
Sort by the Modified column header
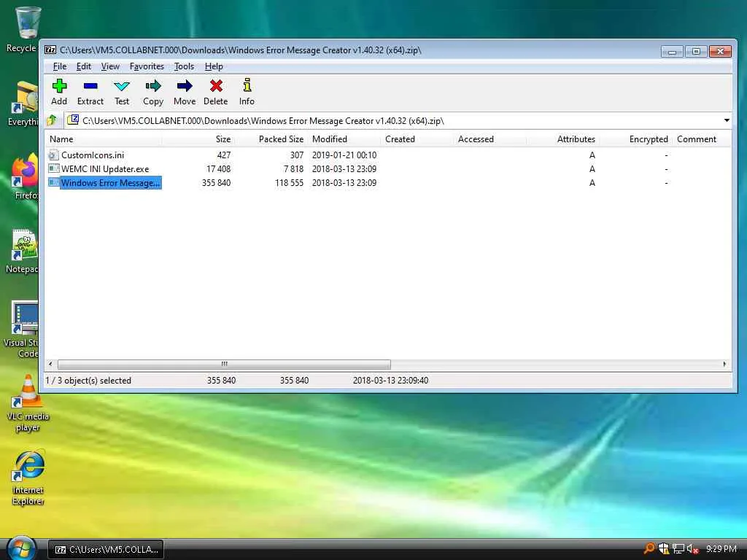pos(345,139)
